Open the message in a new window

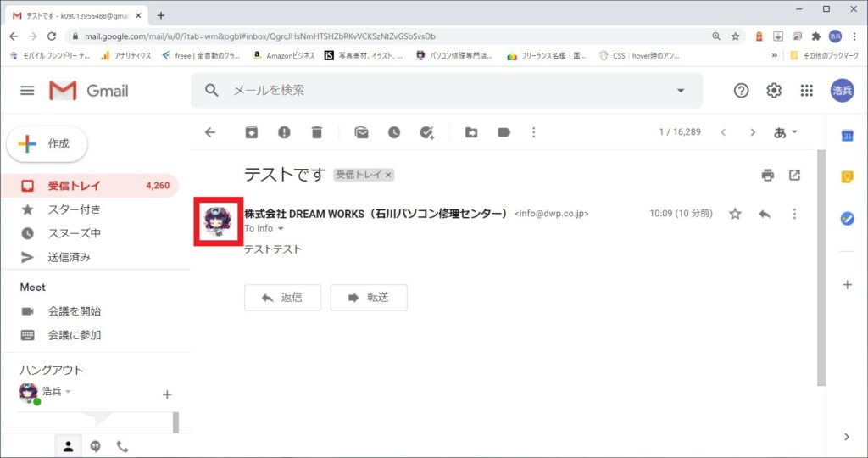point(794,175)
